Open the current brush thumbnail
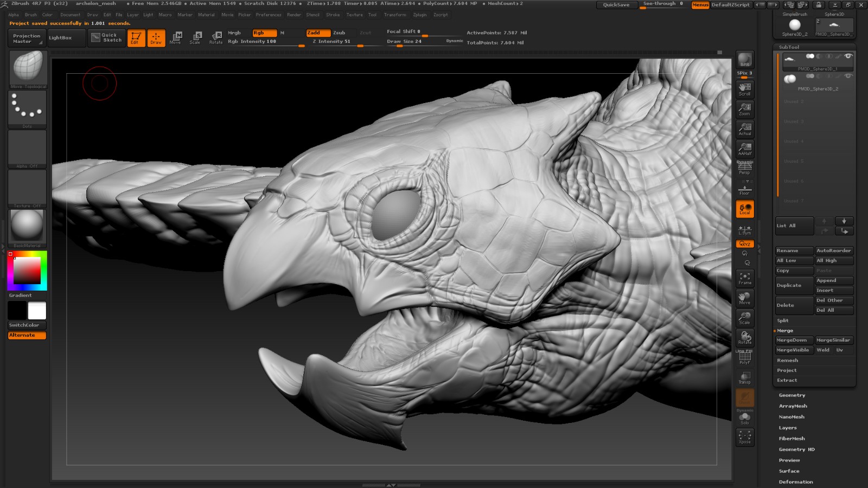The width and height of the screenshot is (868, 488). (x=27, y=67)
